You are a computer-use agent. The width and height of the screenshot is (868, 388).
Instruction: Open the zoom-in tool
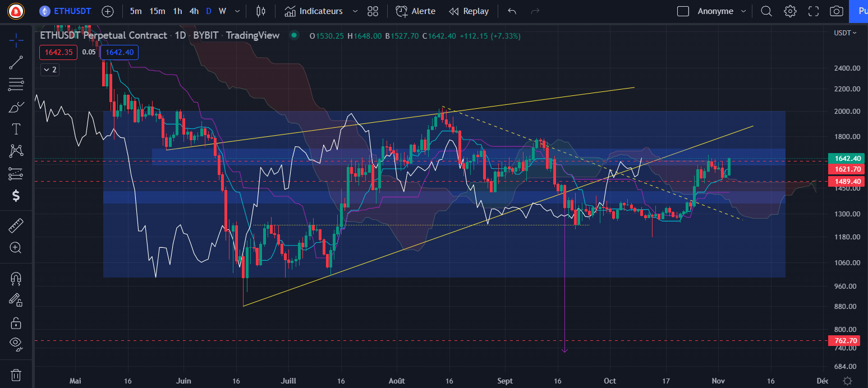tap(16, 248)
